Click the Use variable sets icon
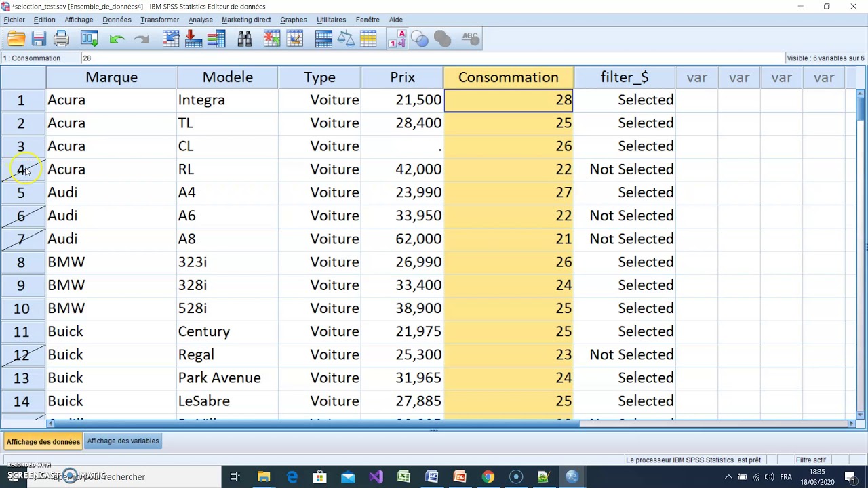Image resolution: width=868 pixels, height=488 pixels. pyautogui.click(x=420, y=39)
